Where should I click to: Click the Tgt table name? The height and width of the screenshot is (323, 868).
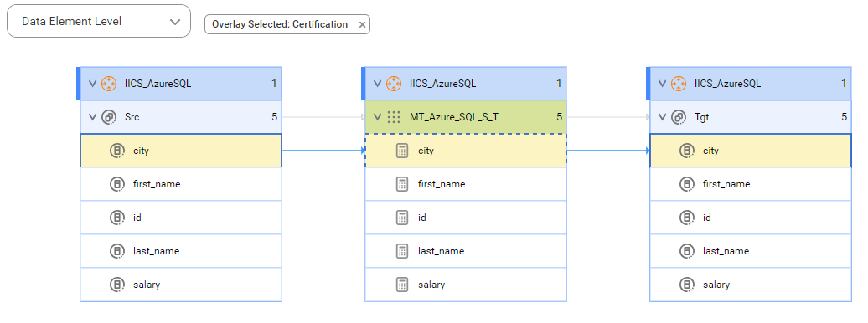click(702, 117)
